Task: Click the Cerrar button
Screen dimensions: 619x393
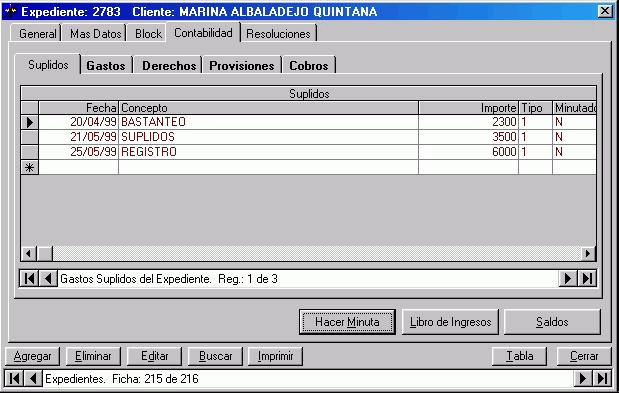Action: pyautogui.click(x=584, y=356)
